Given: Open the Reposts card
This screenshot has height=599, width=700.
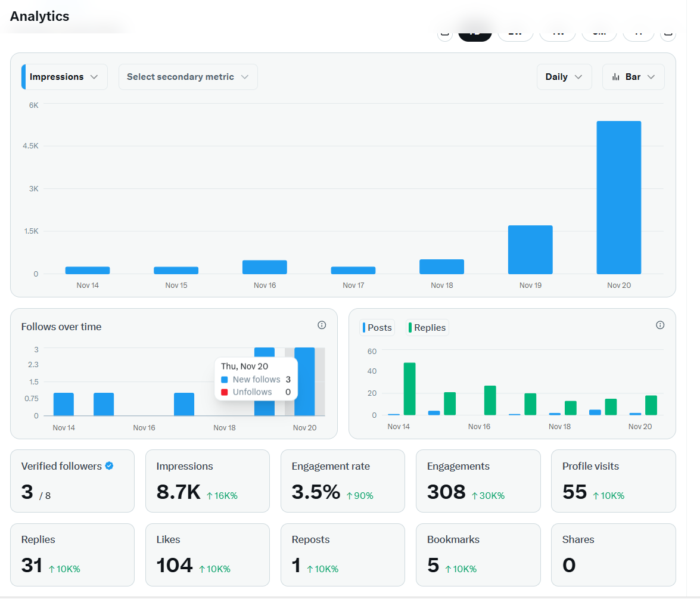Looking at the screenshot, I should tap(343, 555).
